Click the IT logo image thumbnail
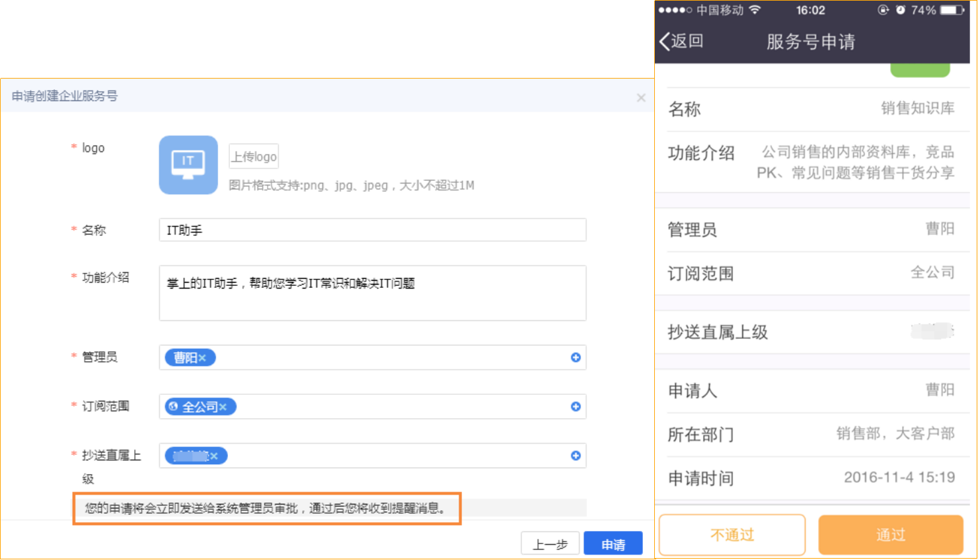 click(x=188, y=165)
